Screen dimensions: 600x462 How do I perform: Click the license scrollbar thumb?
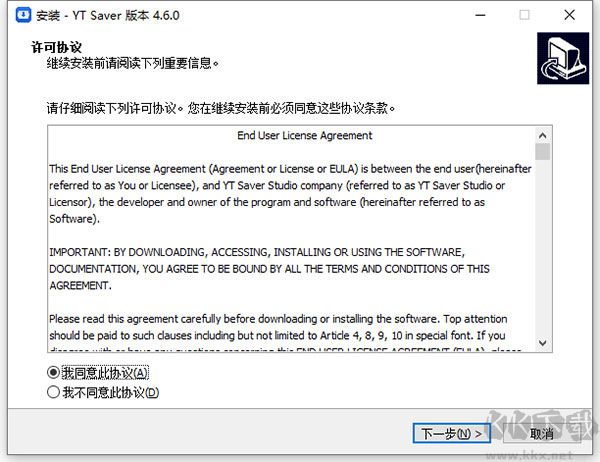coord(543,152)
